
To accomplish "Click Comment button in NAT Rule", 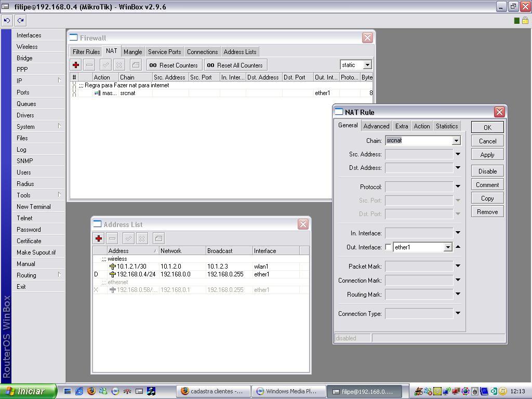I will tap(487, 184).
